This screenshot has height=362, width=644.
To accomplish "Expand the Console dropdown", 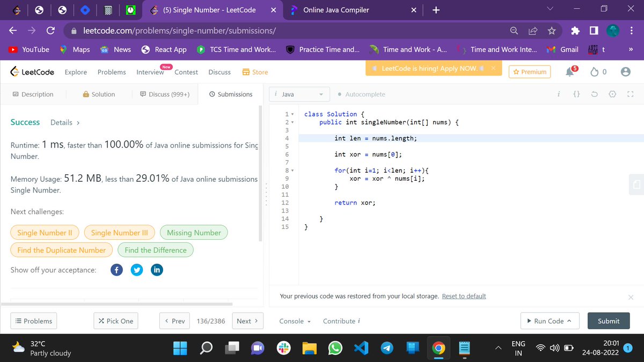I will click(x=295, y=321).
